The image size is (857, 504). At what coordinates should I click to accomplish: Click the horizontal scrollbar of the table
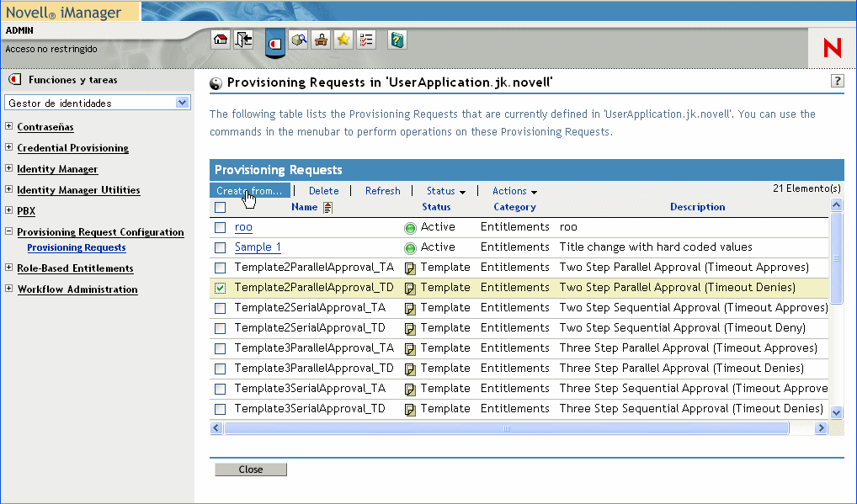click(506, 428)
